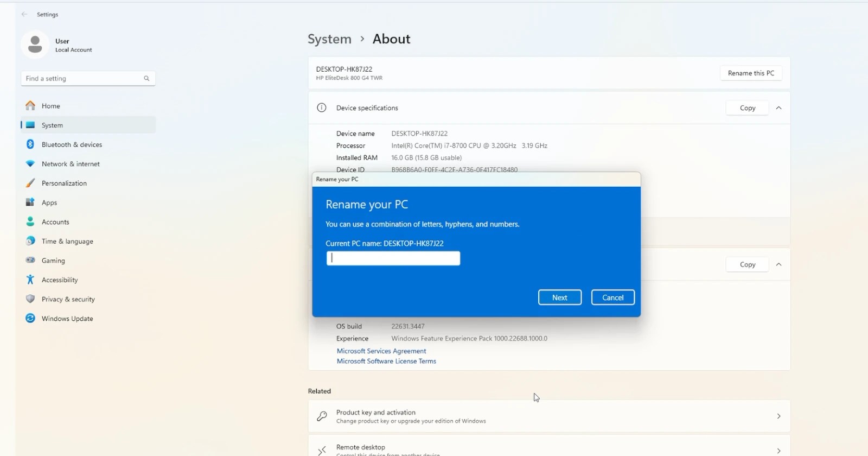The width and height of the screenshot is (868, 456).
Task: Select the System settings label
Action: click(52, 125)
